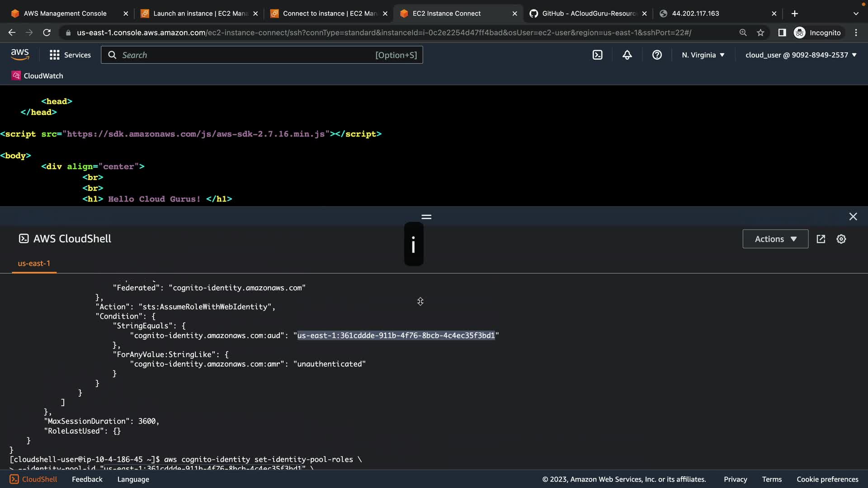Open the N. Virginia region selector
The image size is (868, 488).
[703, 55]
